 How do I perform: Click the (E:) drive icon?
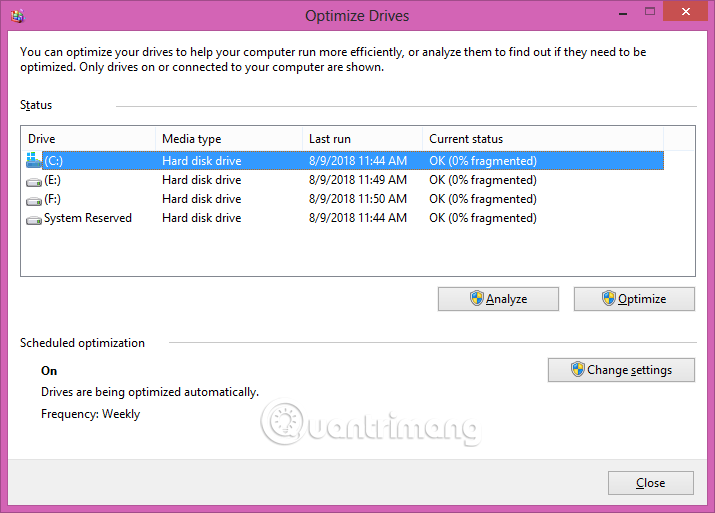tap(34, 180)
